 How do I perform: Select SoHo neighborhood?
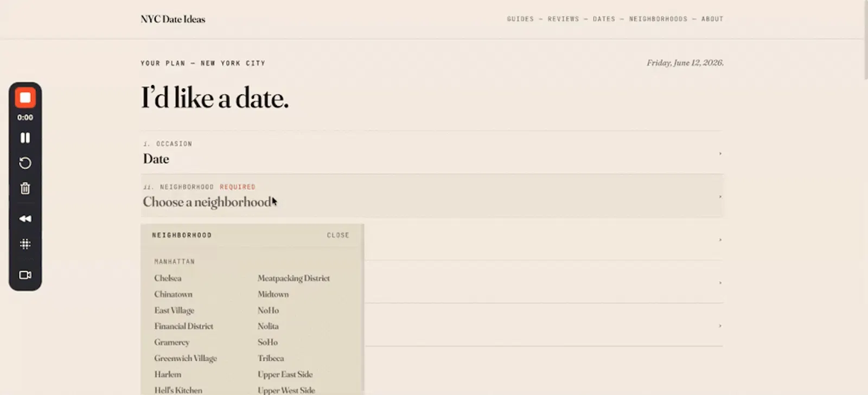pyautogui.click(x=267, y=342)
